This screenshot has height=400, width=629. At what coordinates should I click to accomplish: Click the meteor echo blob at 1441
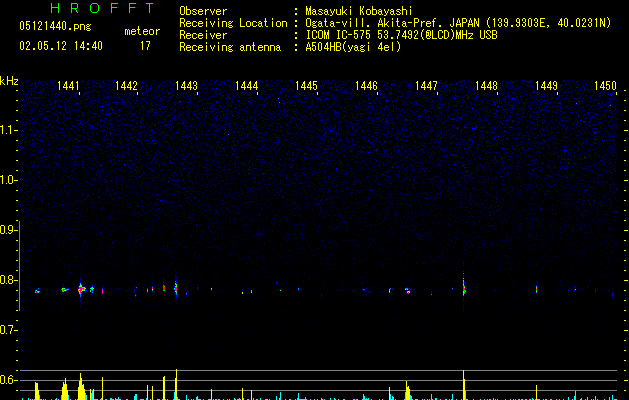[81, 289]
